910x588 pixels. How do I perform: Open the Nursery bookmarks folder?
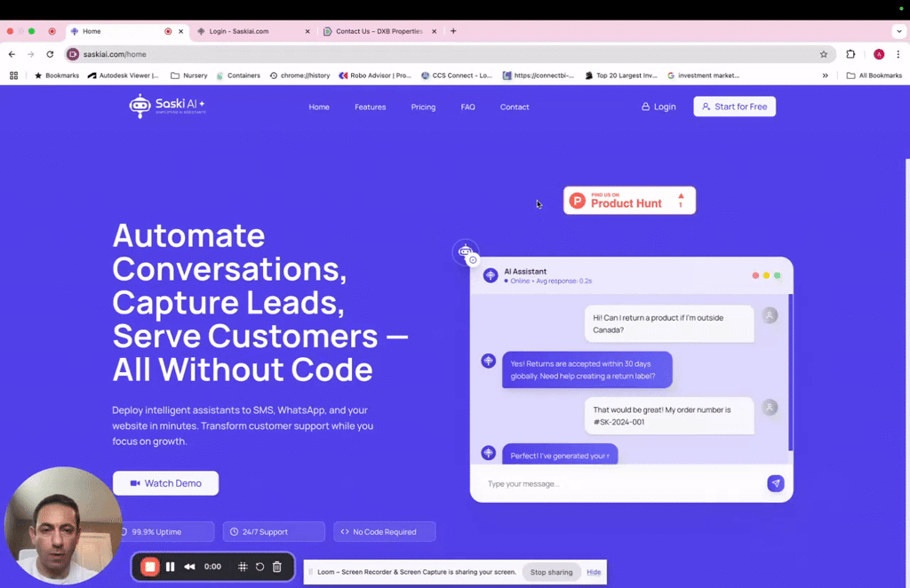tap(188, 75)
